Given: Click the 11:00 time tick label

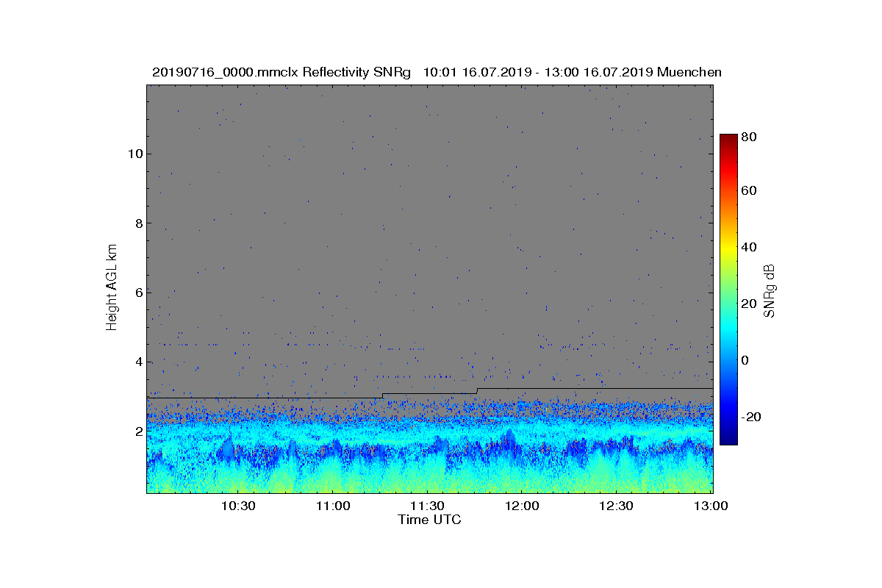Looking at the screenshot, I should coord(333,506).
